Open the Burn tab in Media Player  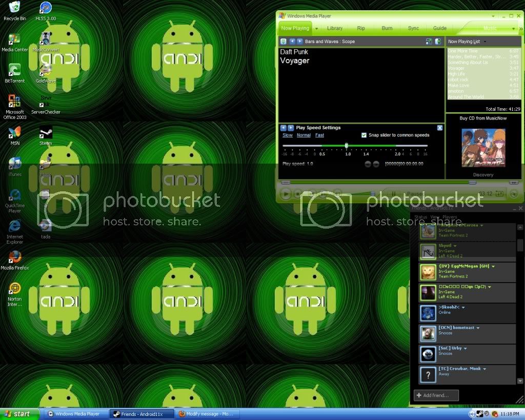pyautogui.click(x=387, y=28)
